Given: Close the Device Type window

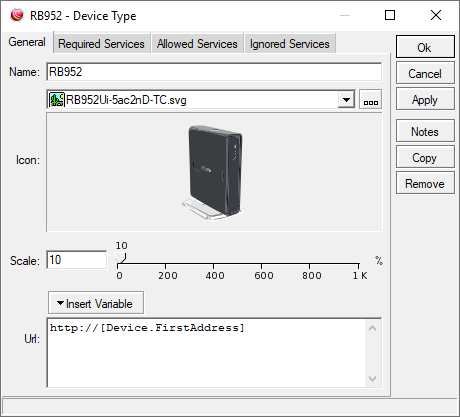Looking at the screenshot, I should 436,15.
